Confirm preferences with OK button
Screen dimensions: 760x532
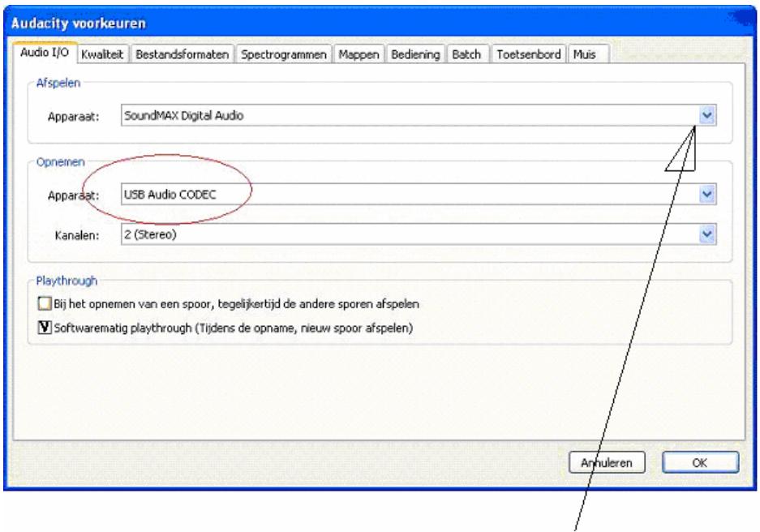coord(700,463)
